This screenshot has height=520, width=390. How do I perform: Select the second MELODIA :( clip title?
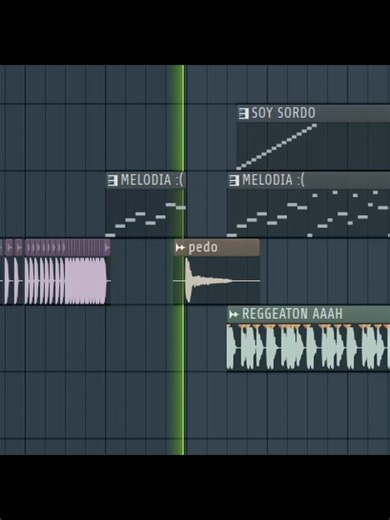[x=273, y=180]
